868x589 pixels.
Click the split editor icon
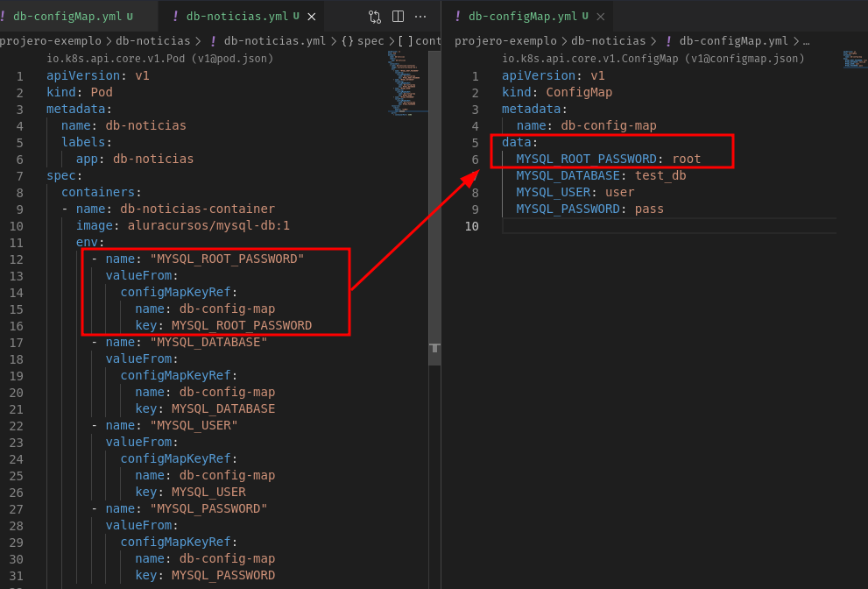click(398, 17)
